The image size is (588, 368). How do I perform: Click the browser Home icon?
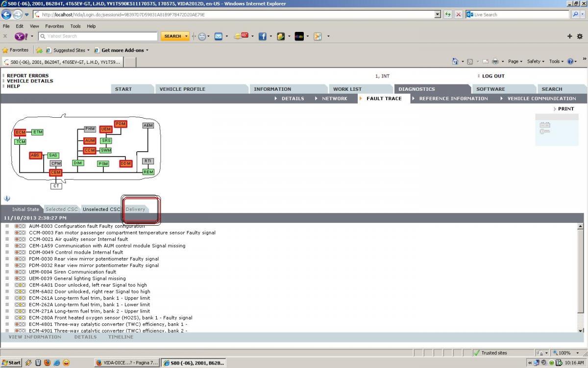(455, 61)
